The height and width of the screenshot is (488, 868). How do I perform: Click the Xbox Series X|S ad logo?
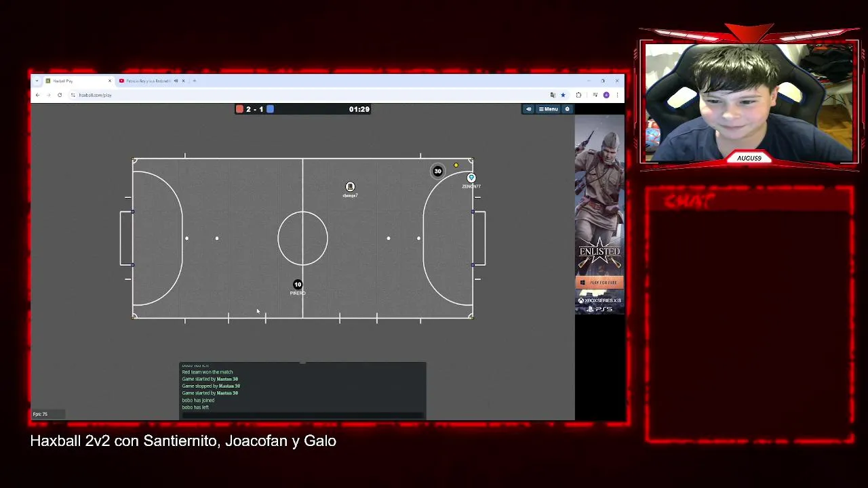pos(599,300)
